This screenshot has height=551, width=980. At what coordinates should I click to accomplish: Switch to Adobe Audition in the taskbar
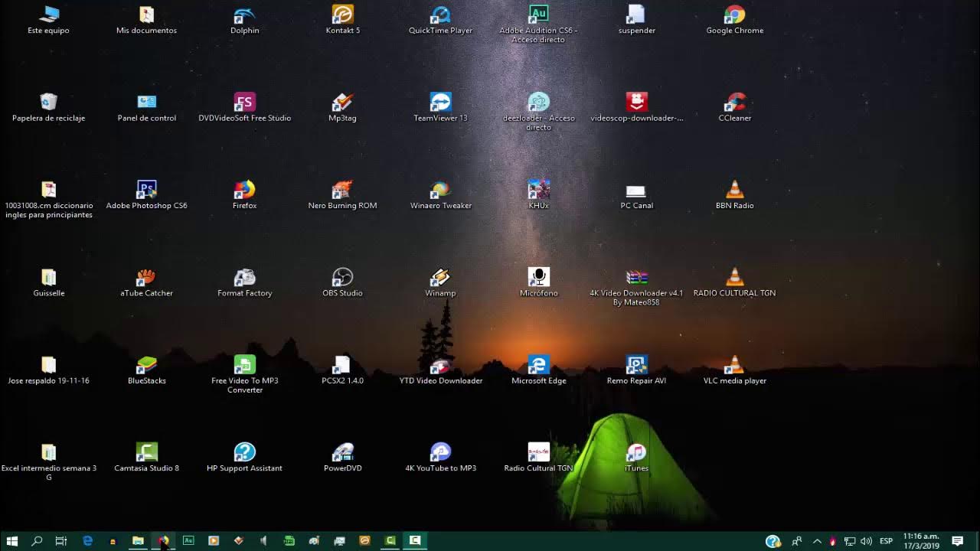pos(188,541)
